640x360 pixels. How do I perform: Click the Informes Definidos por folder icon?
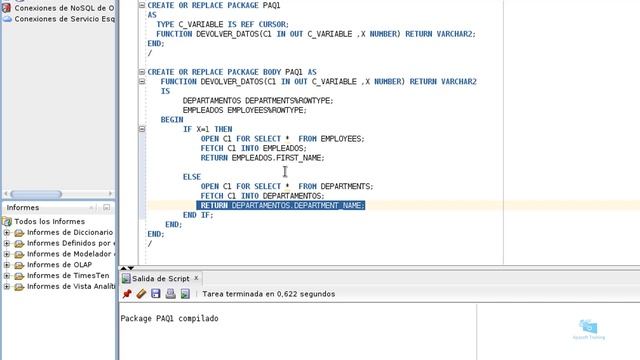[19, 244]
